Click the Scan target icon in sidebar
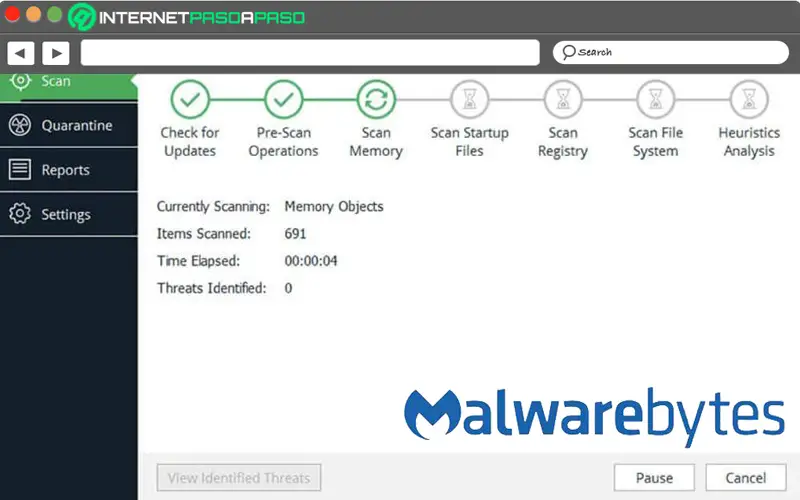The width and height of the screenshot is (800, 500). [x=20, y=81]
